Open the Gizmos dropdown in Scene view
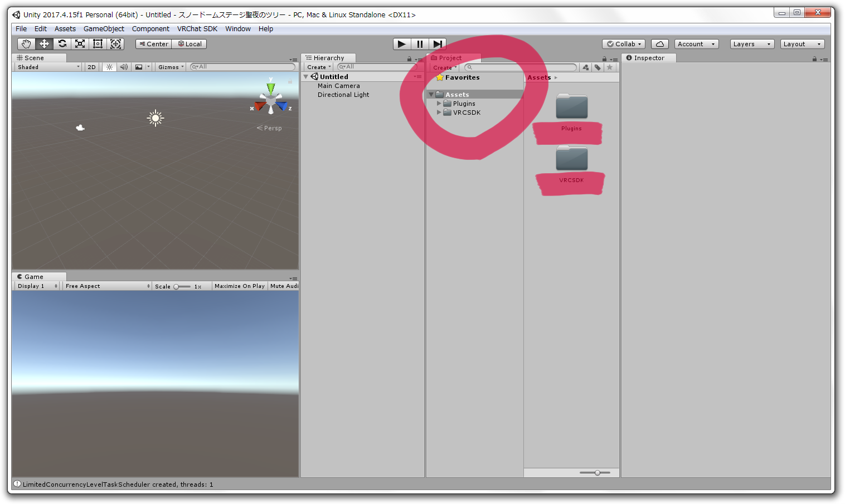 (171, 67)
